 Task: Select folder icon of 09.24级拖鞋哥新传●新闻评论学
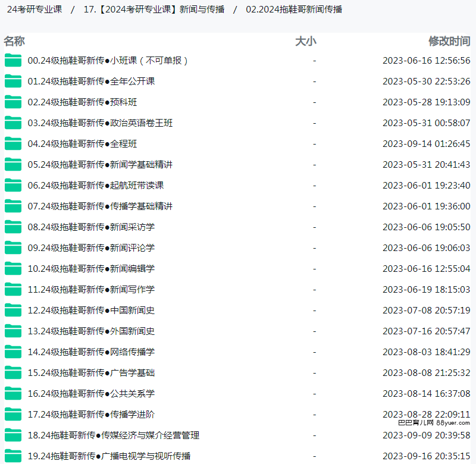(13, 247)
